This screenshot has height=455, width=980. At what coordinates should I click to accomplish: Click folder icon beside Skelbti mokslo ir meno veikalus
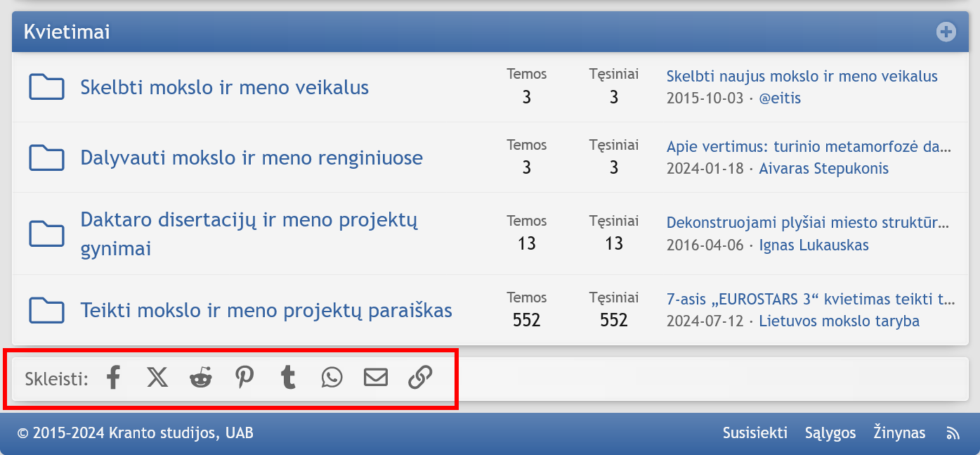click(x=47, y=87)
